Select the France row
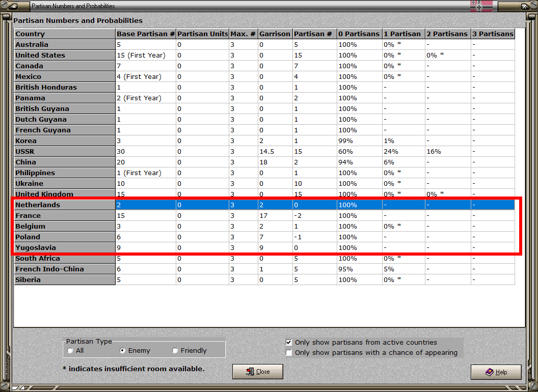Image resolution: width=538 pixels, height=392 pixels. click(x=264, y=216)
